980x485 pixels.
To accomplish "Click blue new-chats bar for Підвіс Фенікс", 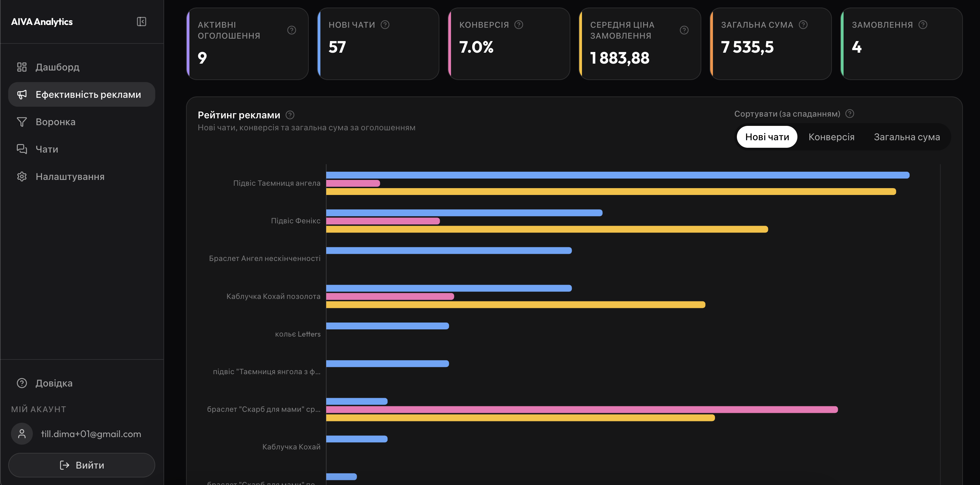I will pos(464,213).
